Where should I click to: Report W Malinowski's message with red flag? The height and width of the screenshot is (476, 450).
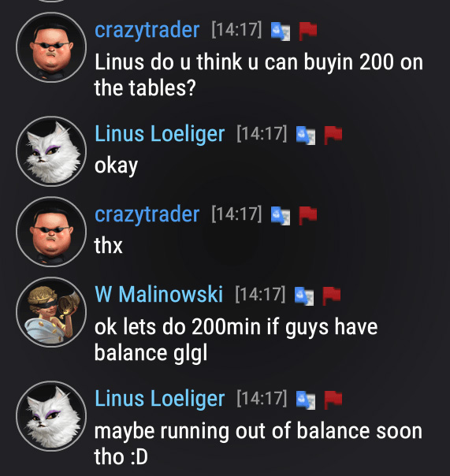pos(332,296)
